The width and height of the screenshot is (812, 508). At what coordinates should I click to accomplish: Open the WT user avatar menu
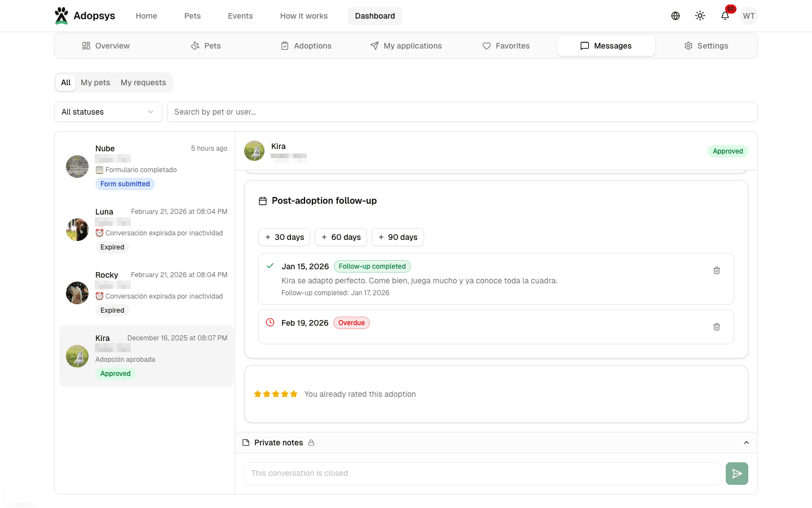[x=748, y=16]
